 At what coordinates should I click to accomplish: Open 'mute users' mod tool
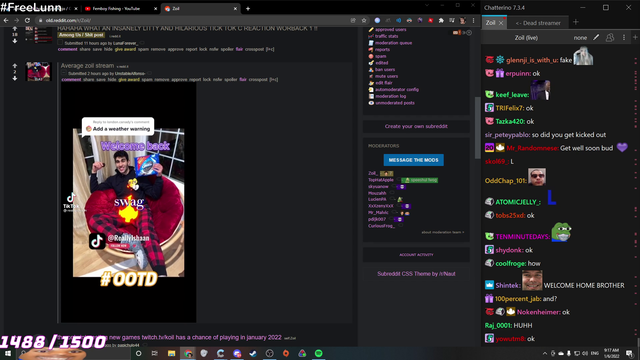(x=386, y=76)
